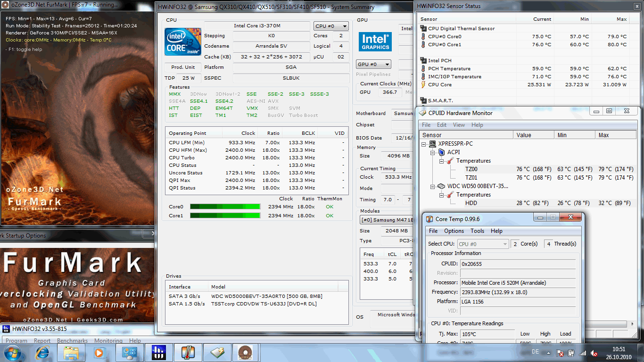Click CPU Turbo operating point row
The width and height of the screenshot is (644, 362).
click(x=257, y=157)
